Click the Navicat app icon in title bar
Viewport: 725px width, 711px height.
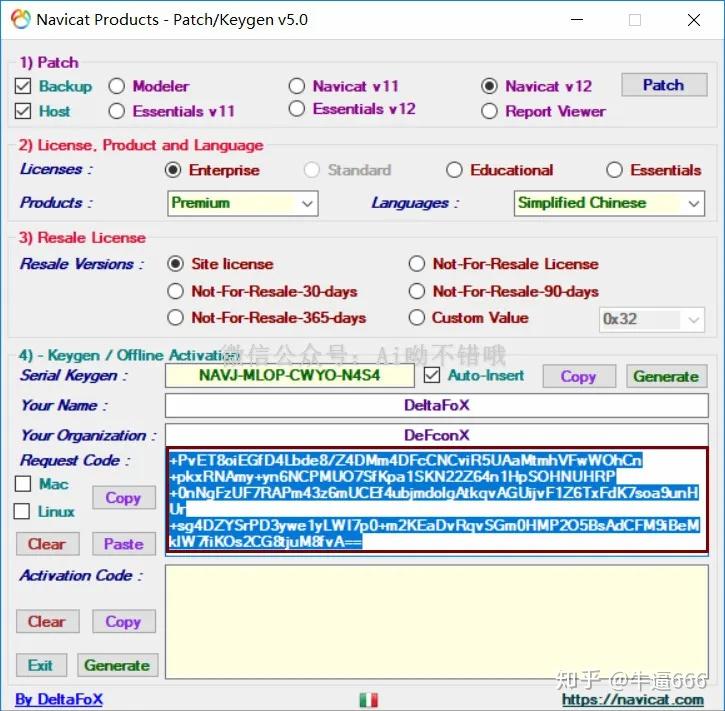(x=20, y=19)
